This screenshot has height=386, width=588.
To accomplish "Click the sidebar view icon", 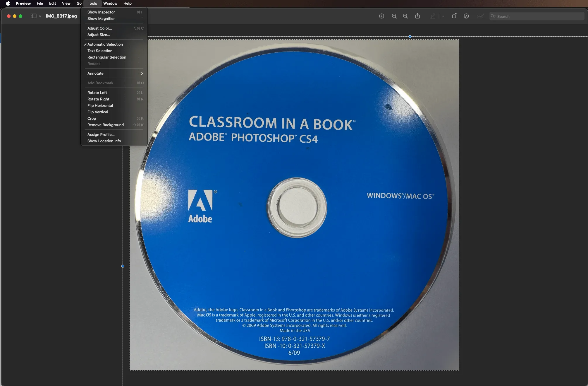I will tap(33, 16).
